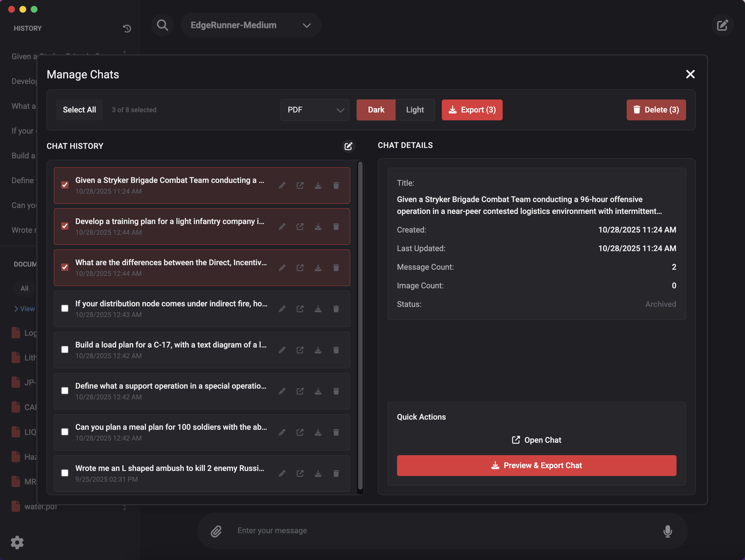Delete the L shaped ambush chat
Screen dimensions: 745x560
coord(336,473)
